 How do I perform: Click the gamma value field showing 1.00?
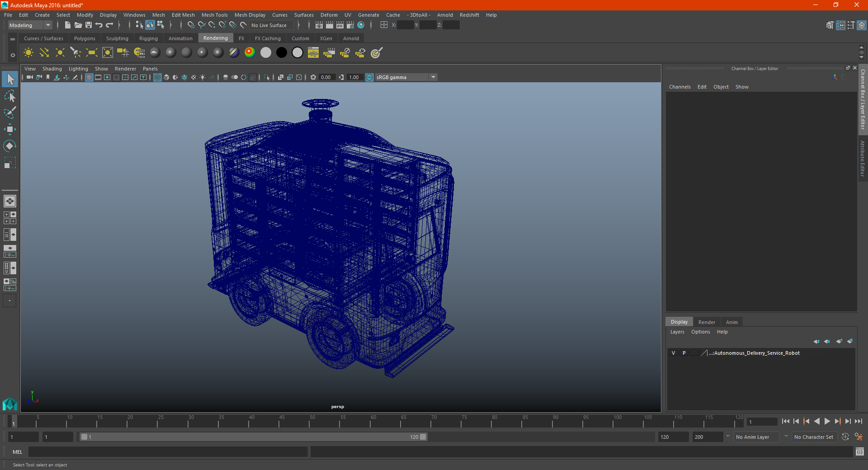[x=355, y=77]
